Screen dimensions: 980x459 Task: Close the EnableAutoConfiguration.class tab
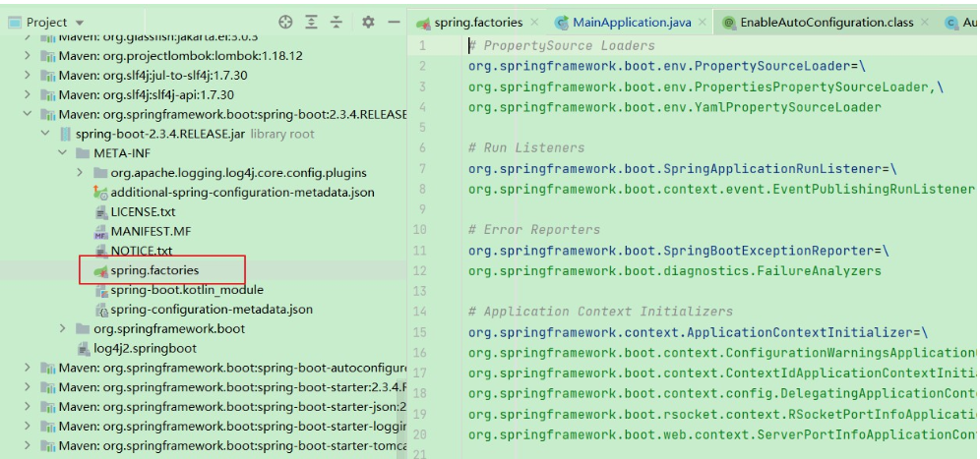(x=925, y=23)
